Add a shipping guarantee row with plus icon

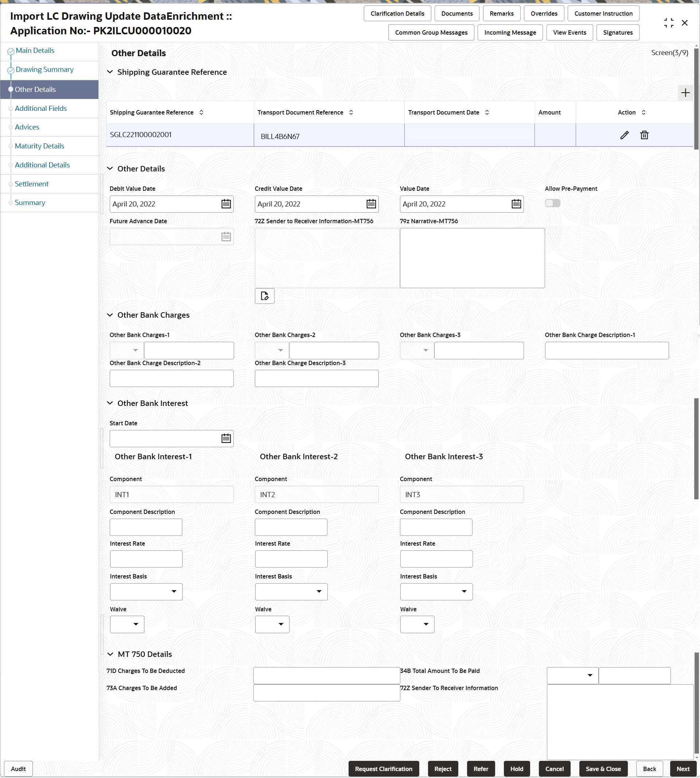click(x=685, y=93)
